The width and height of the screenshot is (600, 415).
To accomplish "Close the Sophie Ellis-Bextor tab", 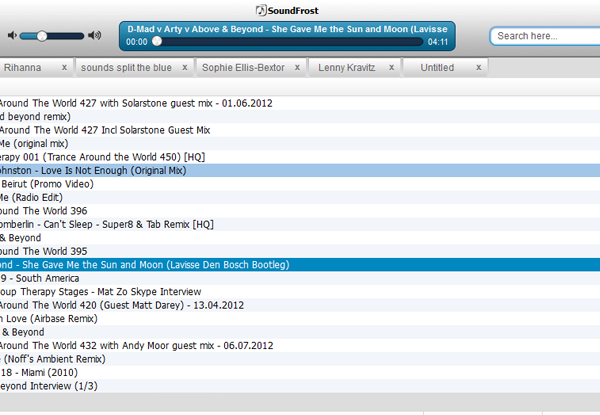I will click(297, 67).
